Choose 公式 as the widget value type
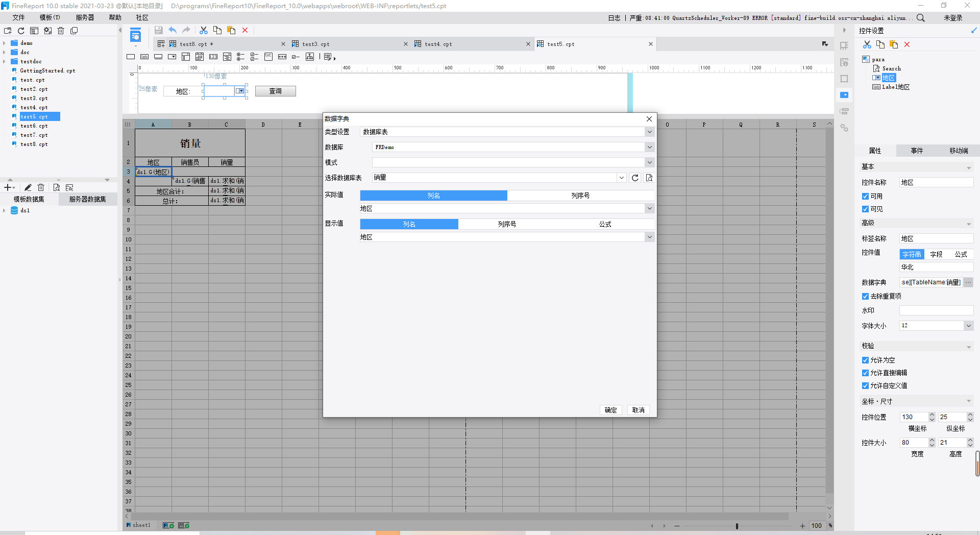Screen dimensions: 980x535 point(961,254)
